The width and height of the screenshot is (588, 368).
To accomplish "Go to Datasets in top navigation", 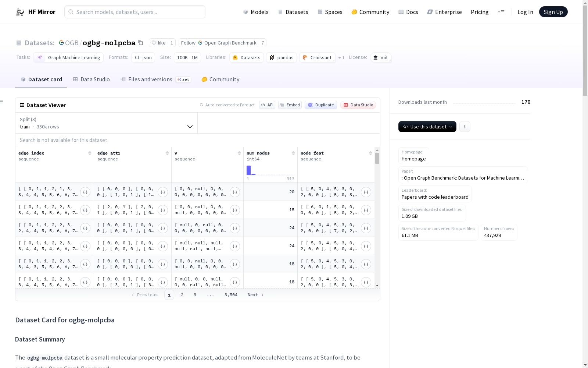I will pyautogui.click(x=293, y=12).
